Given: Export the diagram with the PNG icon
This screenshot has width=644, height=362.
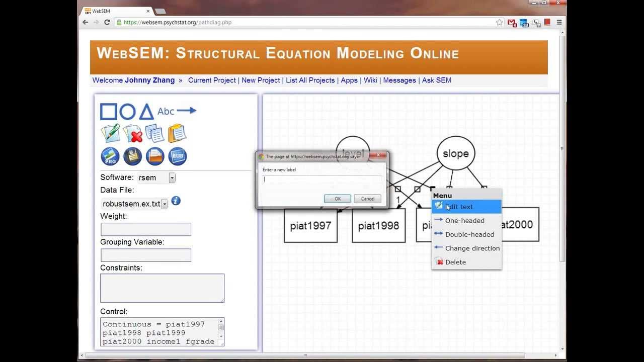Looking at the screenshot, I should point(110,156).
